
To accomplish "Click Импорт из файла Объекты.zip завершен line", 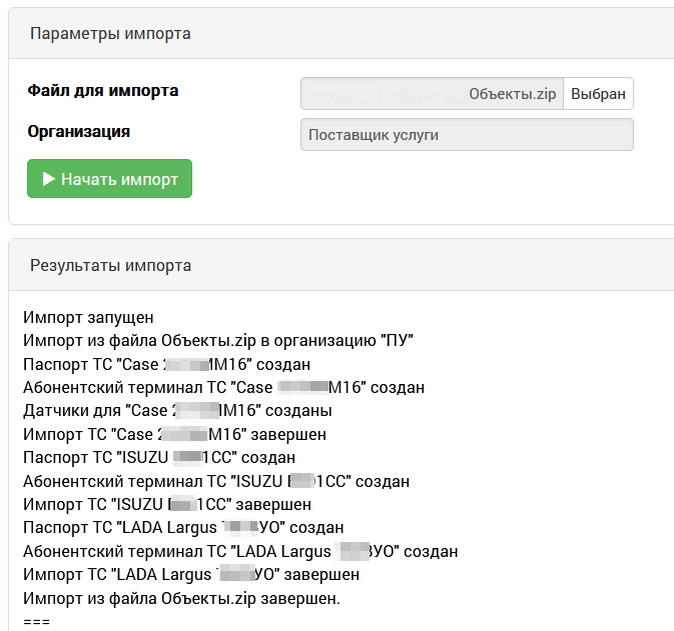I will (182, 598).
